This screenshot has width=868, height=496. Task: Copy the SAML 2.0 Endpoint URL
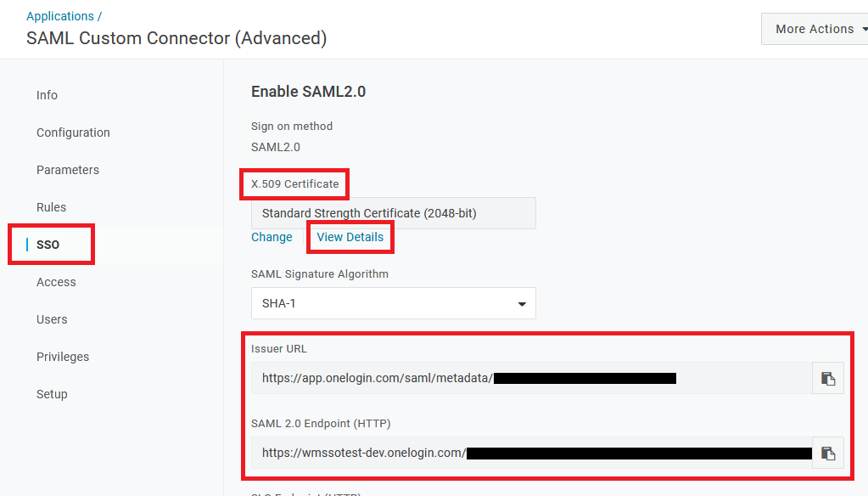pos(827,454)
